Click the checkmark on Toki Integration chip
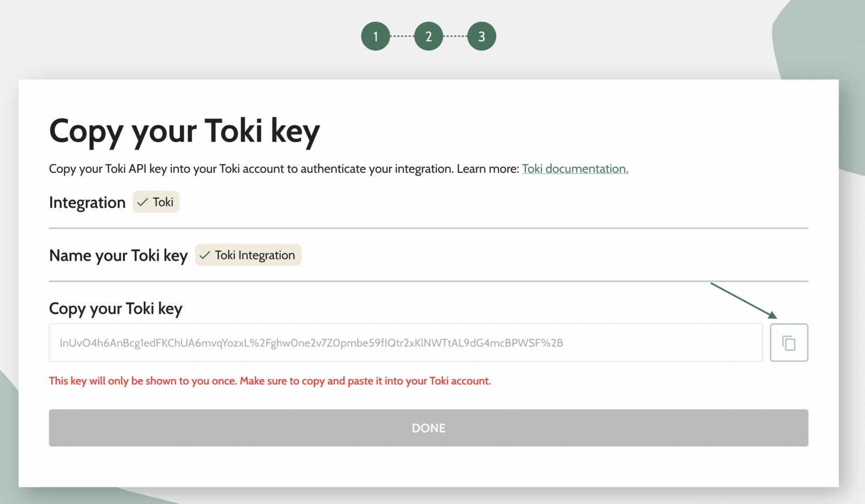The height and width of the screenshot is (504, 865). point(204,255)
